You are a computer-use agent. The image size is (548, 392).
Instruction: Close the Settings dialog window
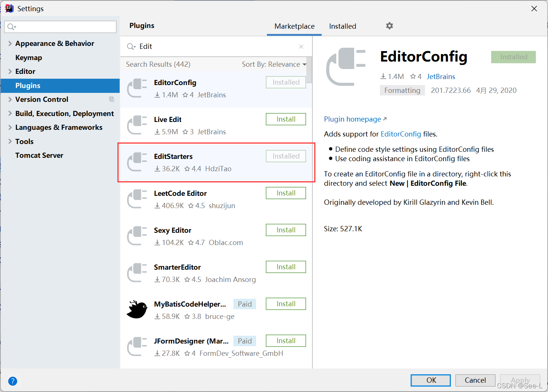coord(534,9)
